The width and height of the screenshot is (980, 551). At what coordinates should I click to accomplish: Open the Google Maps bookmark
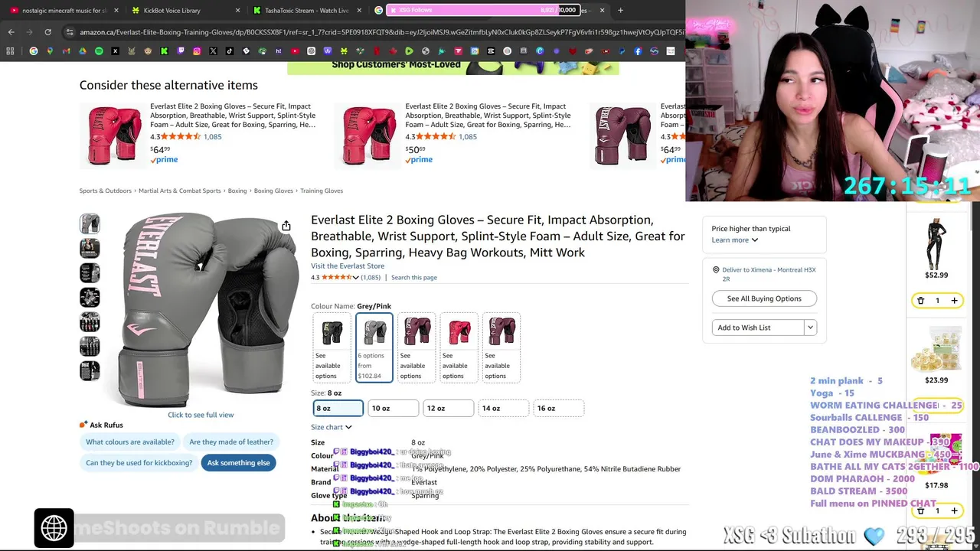click(x=50, y=51)
